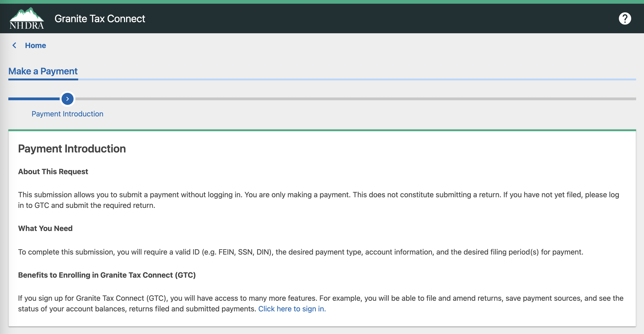This screenshot has width=644, height=334.
Task: Click the light blue line under the tab bar
Action: (357, 79)
